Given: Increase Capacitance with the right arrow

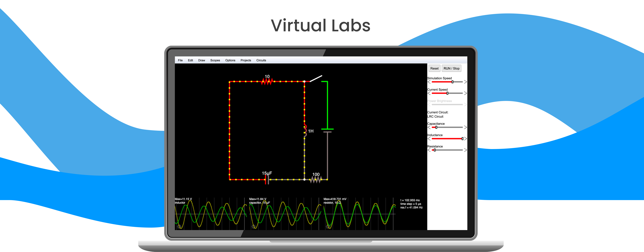Looking at the screenshot, I should 465,127.
